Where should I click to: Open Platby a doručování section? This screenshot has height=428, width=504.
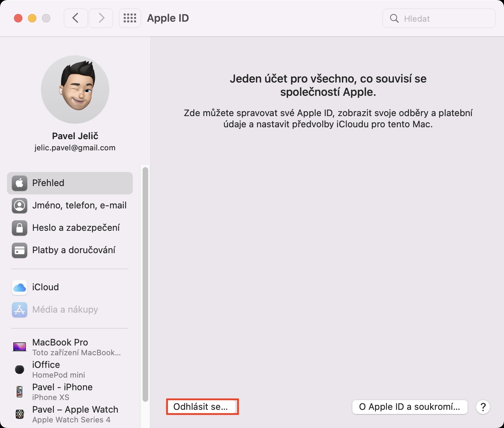click(70, 250)
